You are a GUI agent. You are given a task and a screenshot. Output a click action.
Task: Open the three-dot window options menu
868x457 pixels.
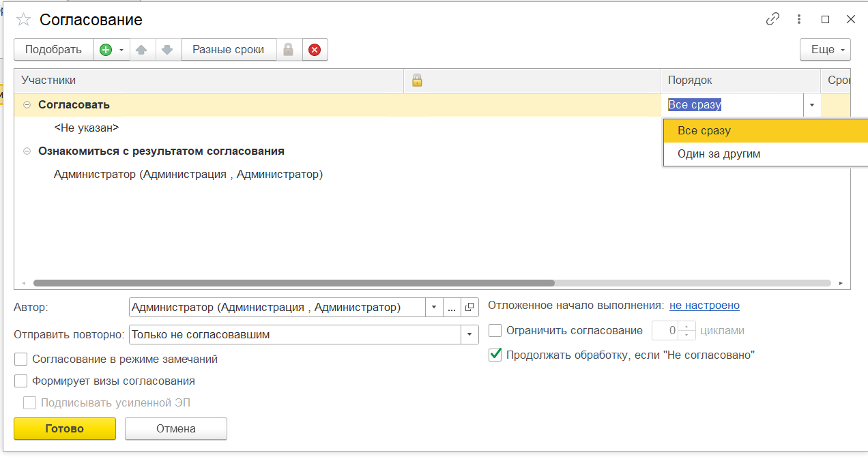pos(799,20)
